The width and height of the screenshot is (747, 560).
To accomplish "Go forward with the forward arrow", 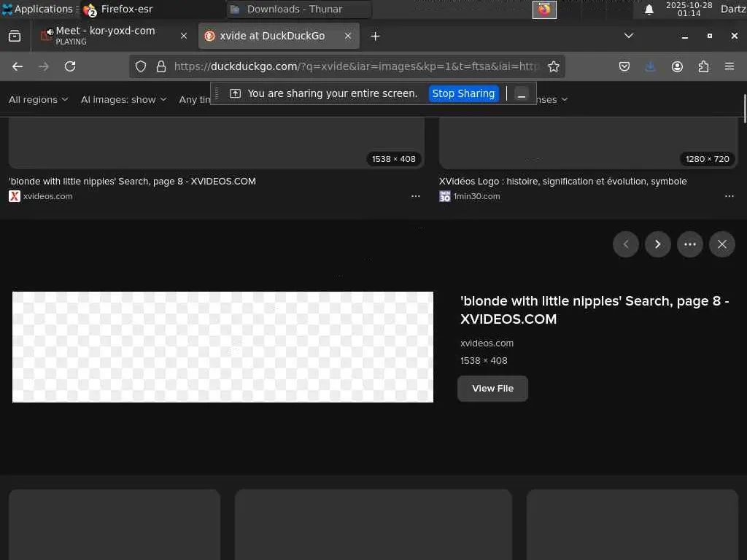I will click(x=43, y=66).
